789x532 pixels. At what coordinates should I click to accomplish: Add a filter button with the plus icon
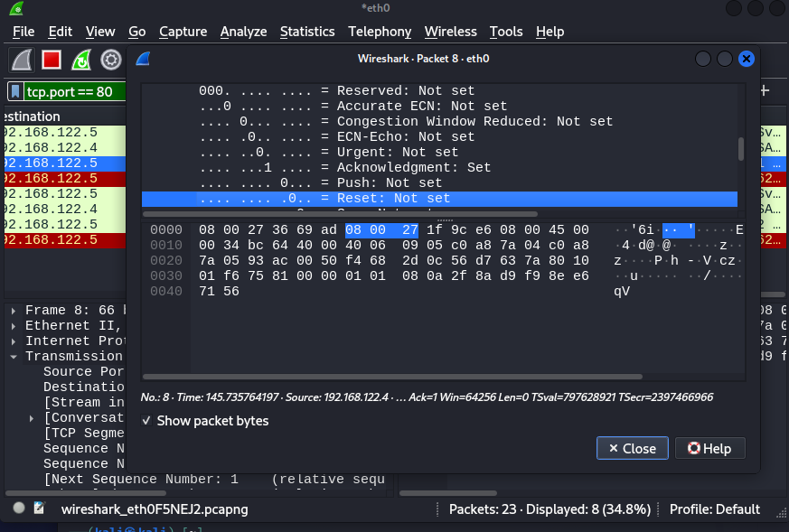(x=765, y=90)
